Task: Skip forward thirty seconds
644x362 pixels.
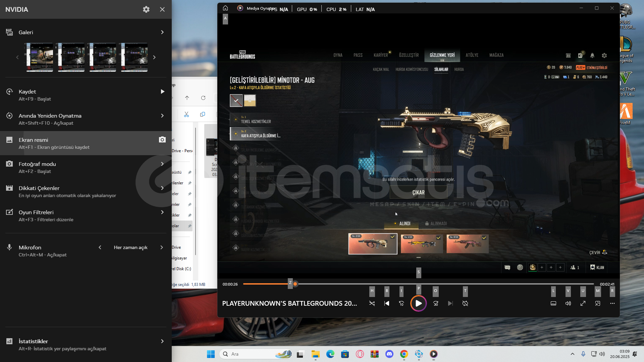Action: 436,303
